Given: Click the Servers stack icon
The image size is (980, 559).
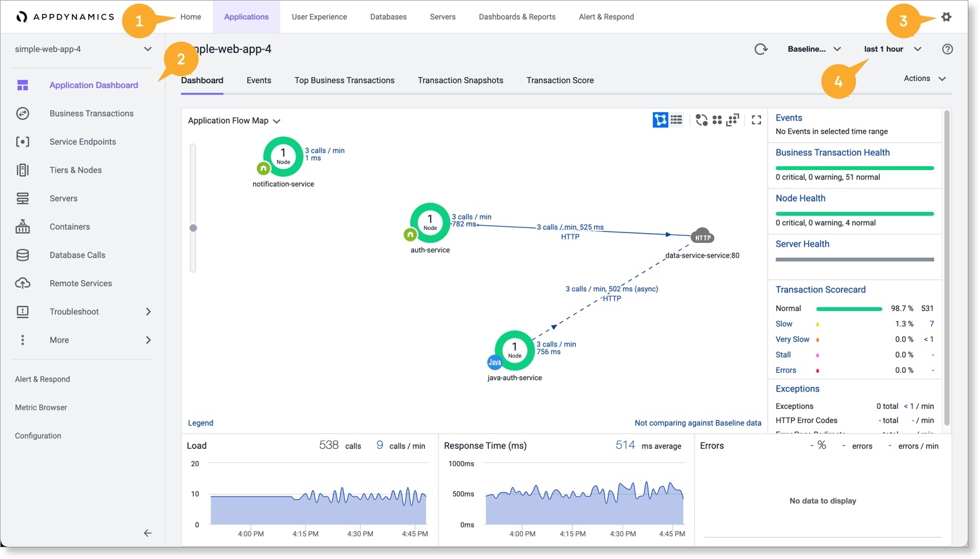Looking at the screenshot, I should 23,198.
